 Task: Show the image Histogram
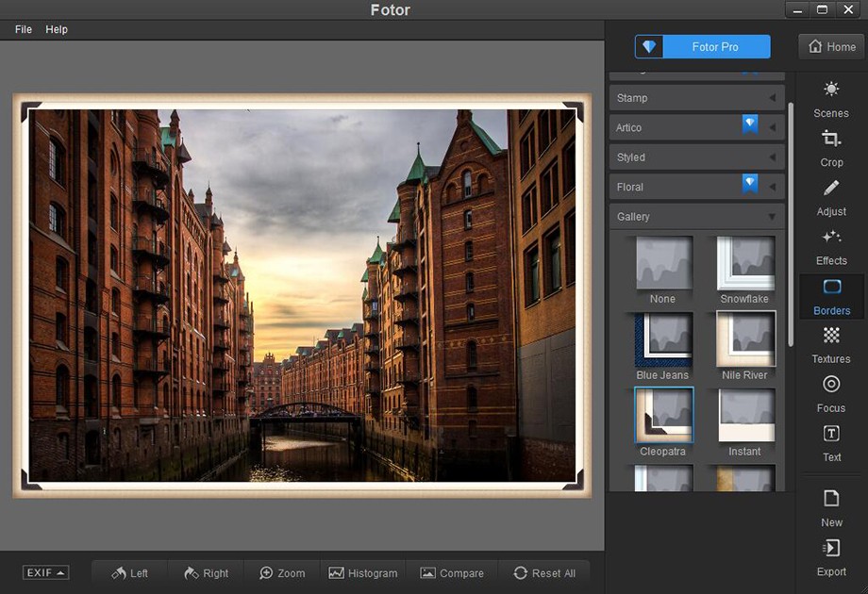click(x=363, y=572)
